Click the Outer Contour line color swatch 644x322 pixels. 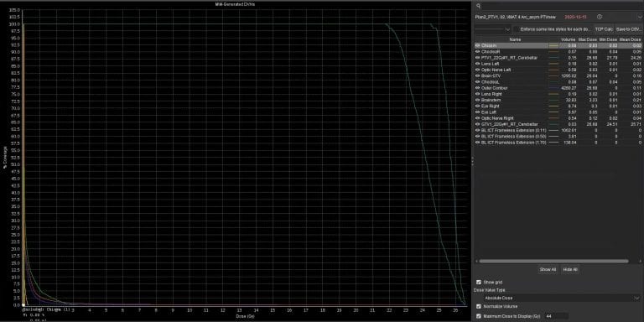point(553,88)
